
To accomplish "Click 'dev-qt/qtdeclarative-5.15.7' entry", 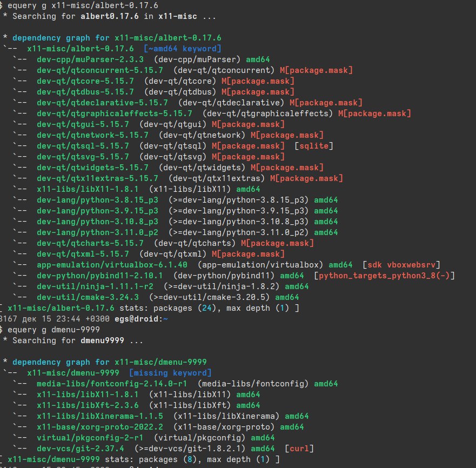I will coord(102,103).
